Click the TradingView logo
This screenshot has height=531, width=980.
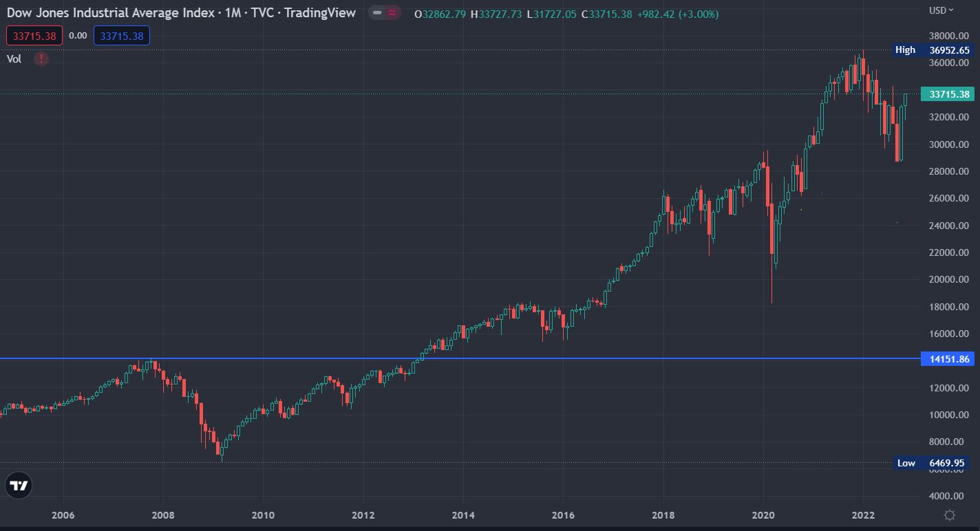[x=19, y=486]
